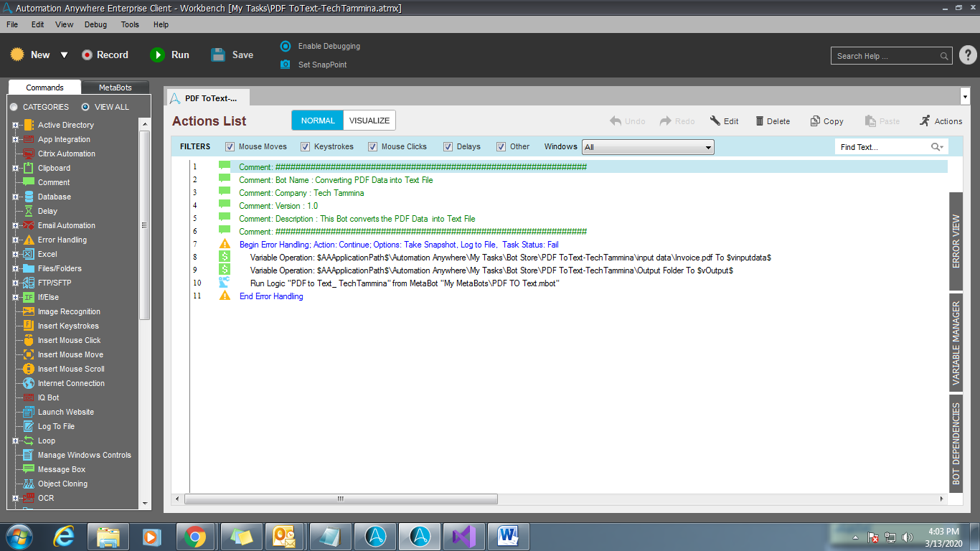Open the ERROR VIEW side panel
This screenshot has height=551, width=980.
point(956,240)
